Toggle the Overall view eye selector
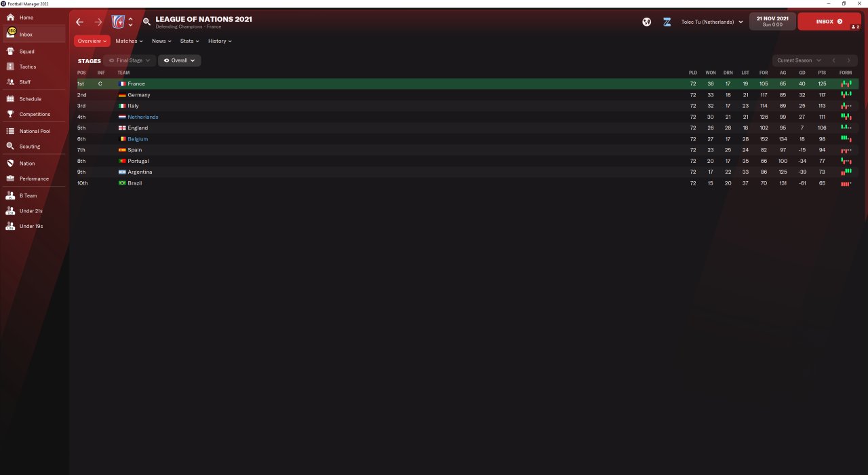The image size is (868, 475). (180, 60)
